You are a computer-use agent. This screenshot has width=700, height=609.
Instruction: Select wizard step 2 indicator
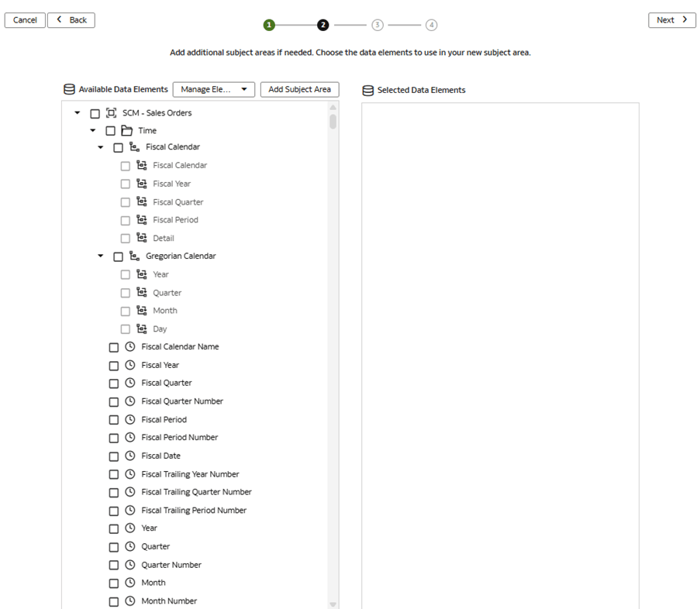[322, 24]
